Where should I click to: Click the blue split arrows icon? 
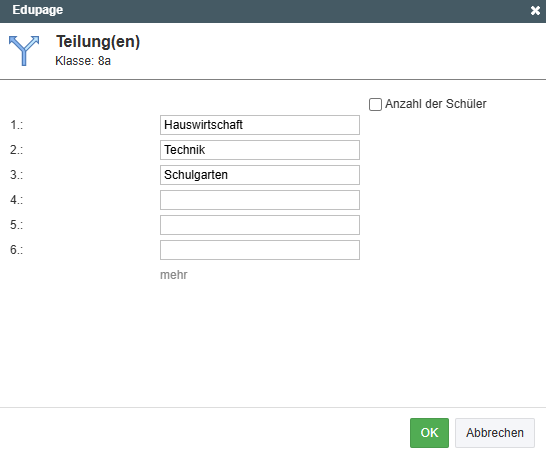point(24,50)
